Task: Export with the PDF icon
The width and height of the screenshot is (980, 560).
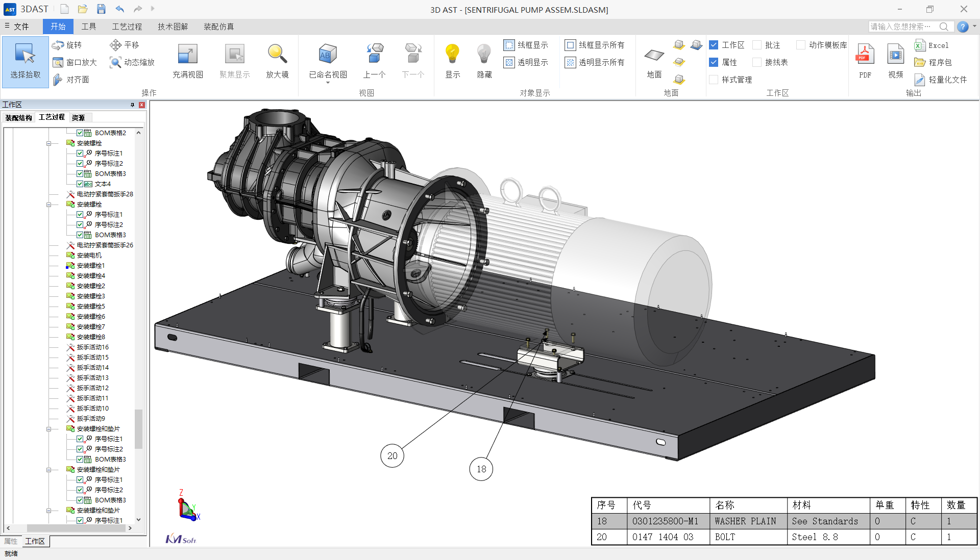Action: click(865, 54)
